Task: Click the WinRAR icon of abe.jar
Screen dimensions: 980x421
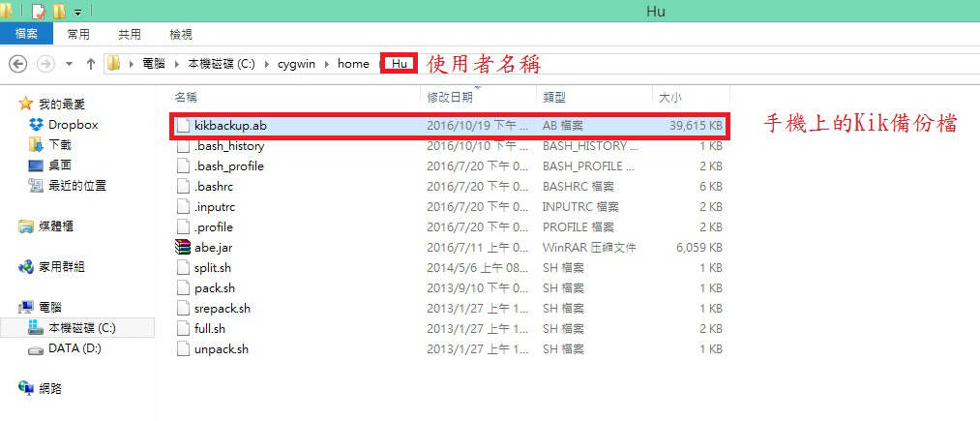Action: pos(182,247)
